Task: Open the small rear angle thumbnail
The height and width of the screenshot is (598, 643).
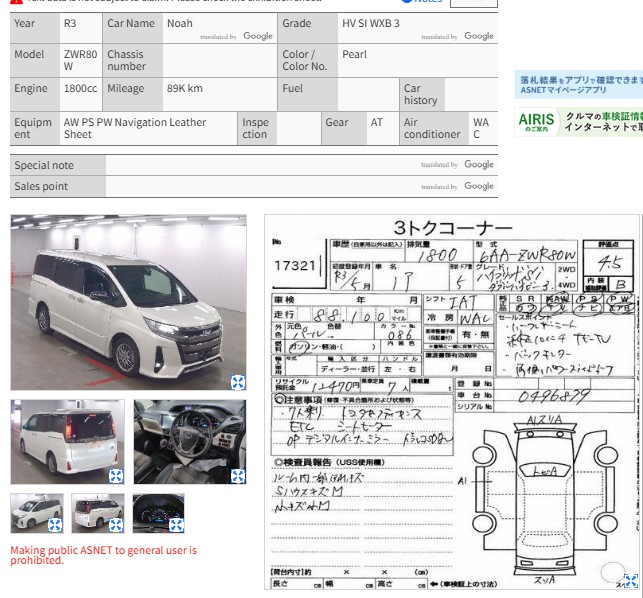Action: 98,513
